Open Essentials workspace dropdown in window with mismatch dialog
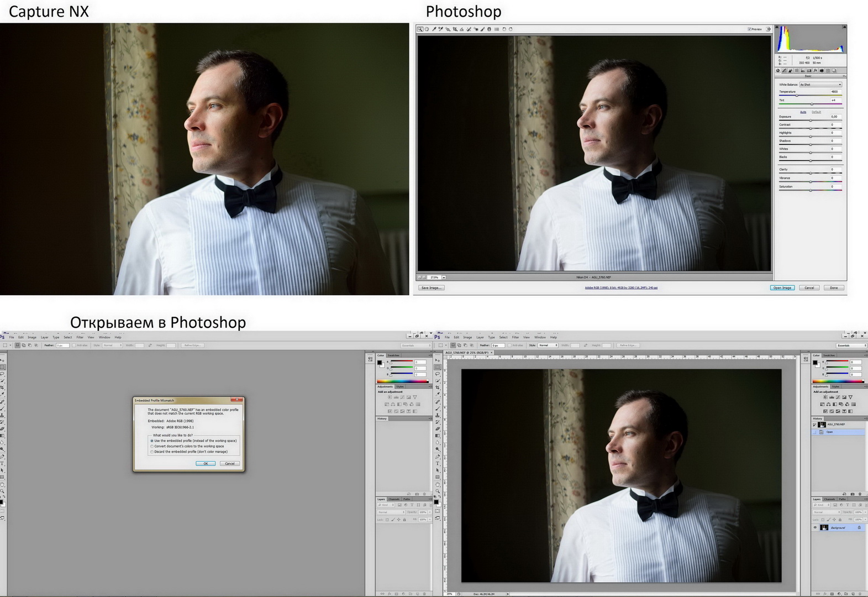The width and height of the screenshot is (868, 597). pos(416,345)
